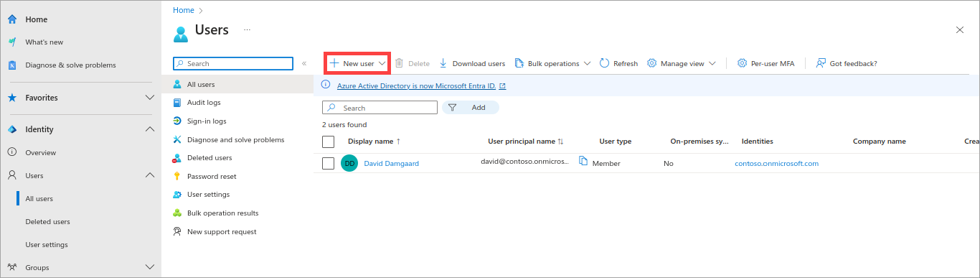The image size is (980, 278).
Task: Click the Deleted users icon in the inner menu
Action: coord(177,158)
